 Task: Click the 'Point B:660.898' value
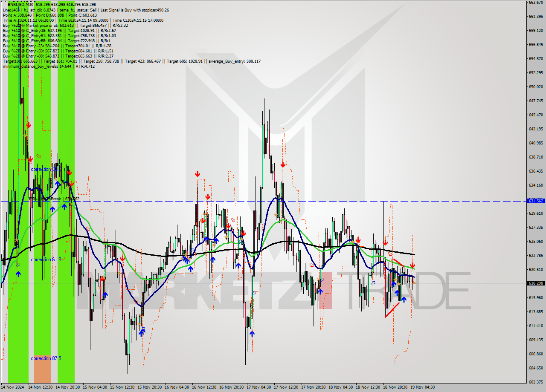click(49, 15)
